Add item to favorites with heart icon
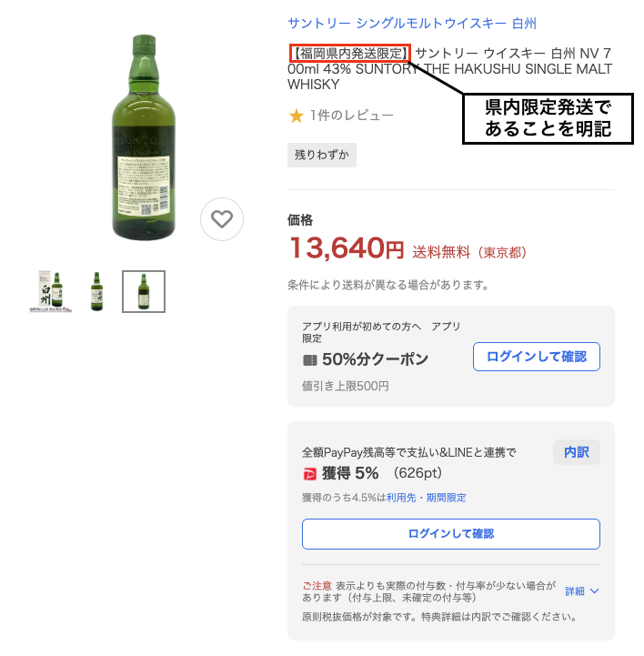 pos(222,219)
